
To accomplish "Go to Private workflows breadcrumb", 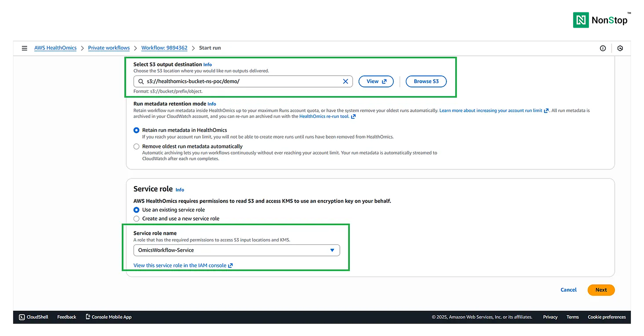I will coord(109,48).
